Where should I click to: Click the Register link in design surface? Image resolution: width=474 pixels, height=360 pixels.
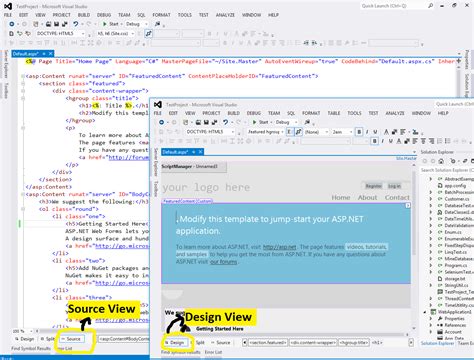[373, 186]
